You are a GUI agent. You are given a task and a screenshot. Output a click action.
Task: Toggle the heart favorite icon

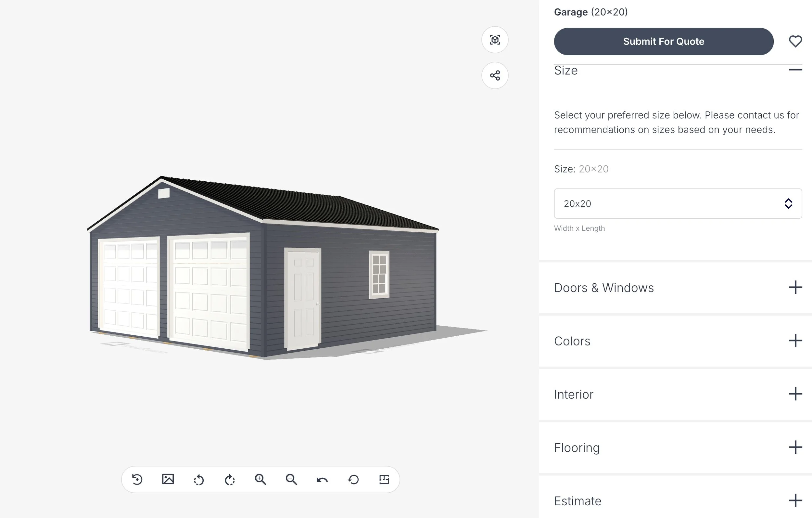click(795, 42)
